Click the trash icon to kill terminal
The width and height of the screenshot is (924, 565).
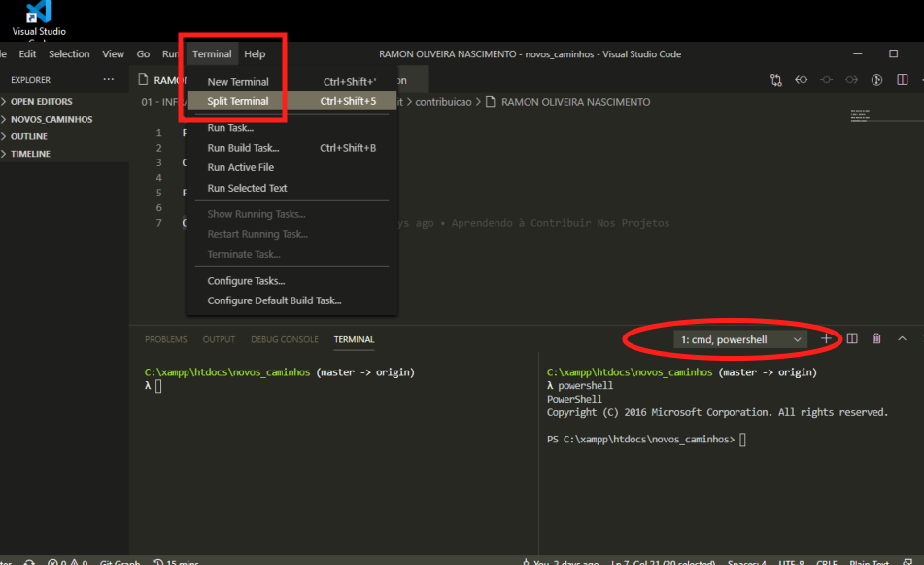point(875,338)
